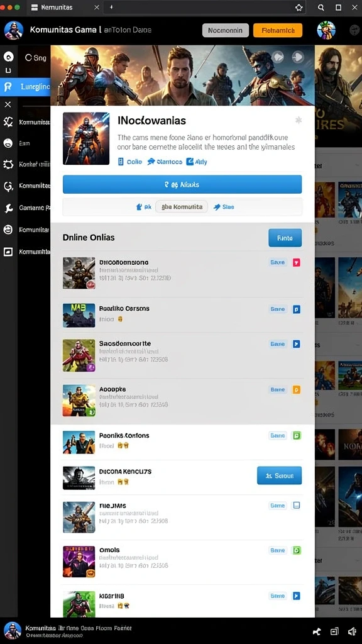Click the circular icon at sidebar top
Screen dimensions: 362x644
point(9,57)
